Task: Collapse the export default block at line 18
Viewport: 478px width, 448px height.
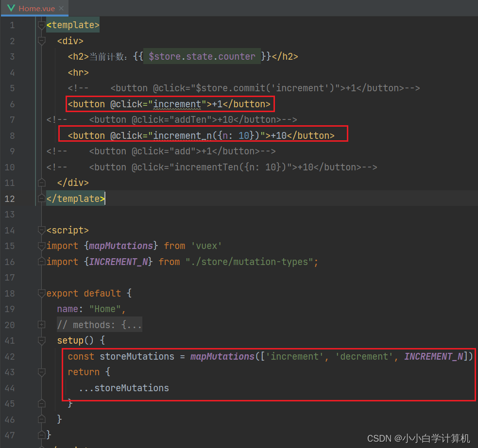Action: [42, 293]
